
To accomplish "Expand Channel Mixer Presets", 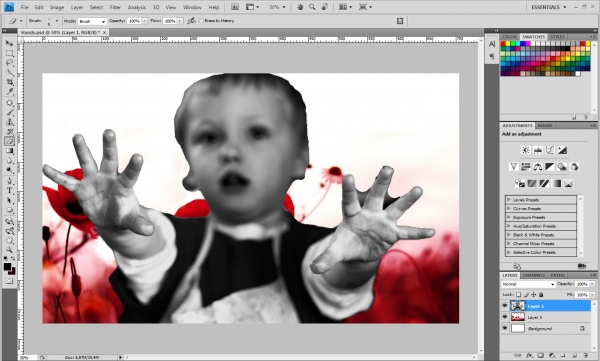I will click(x=509, y=243).
